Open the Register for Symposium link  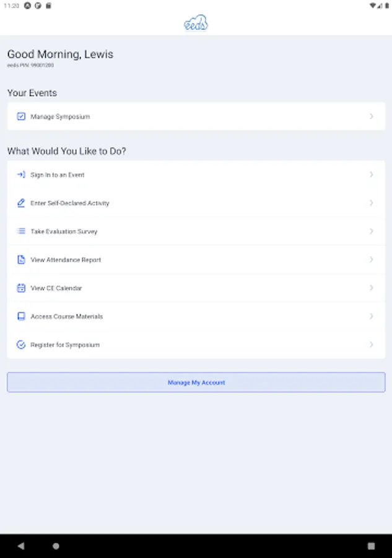(x=65, y=345)
